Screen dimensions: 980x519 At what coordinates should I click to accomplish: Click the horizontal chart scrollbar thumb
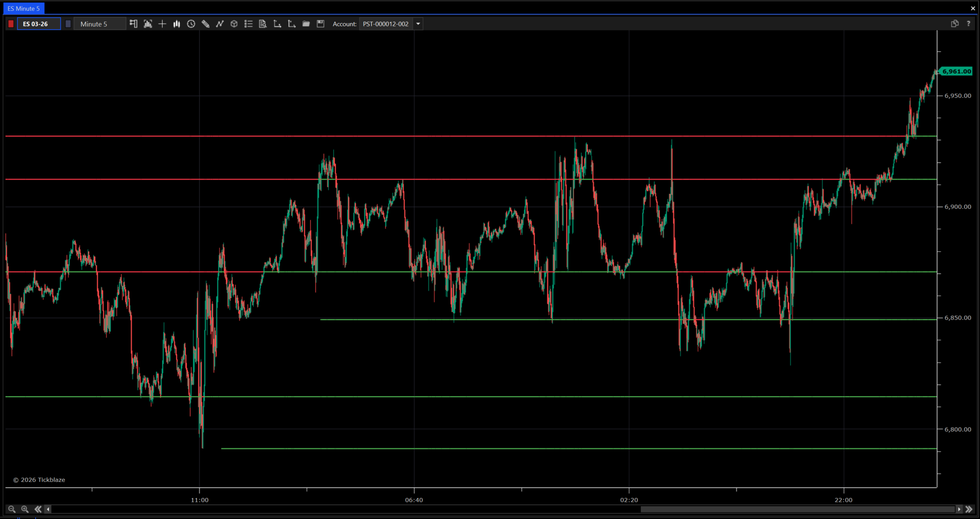[797, 509]
